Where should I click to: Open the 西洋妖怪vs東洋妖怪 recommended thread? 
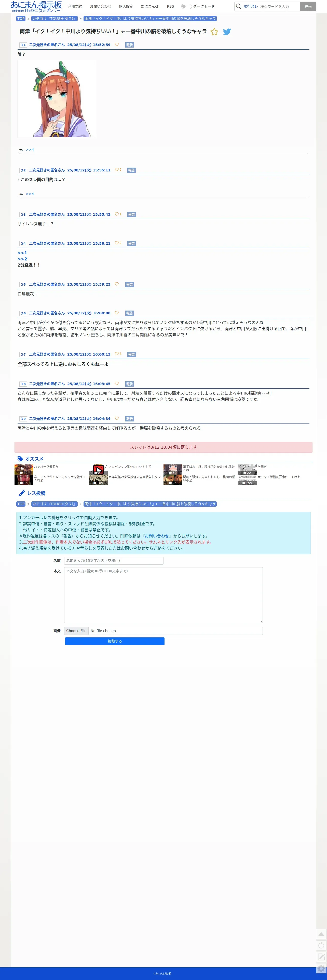[134, 477]
